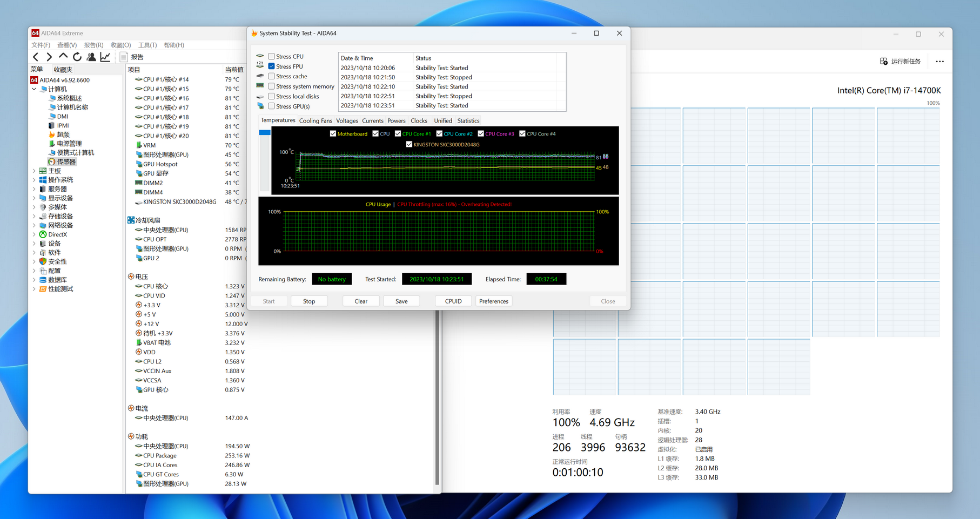Click the blue graph scale slider
This screenshot has width=980, height=519.
pos(265,132)
